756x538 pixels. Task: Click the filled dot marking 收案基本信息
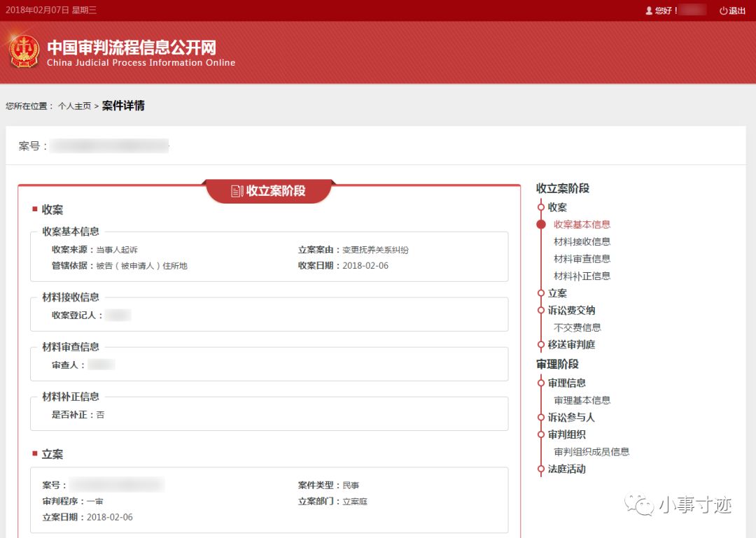(540, 225)
